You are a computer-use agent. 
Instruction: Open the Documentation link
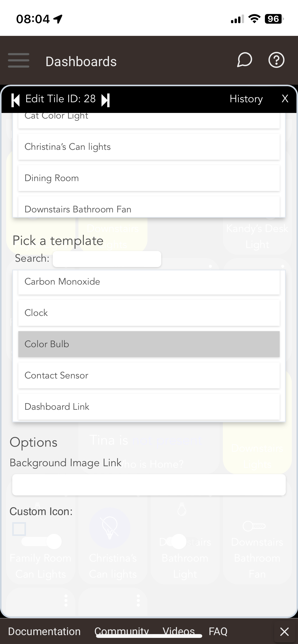pyautogui.click(x=44, y=632)
